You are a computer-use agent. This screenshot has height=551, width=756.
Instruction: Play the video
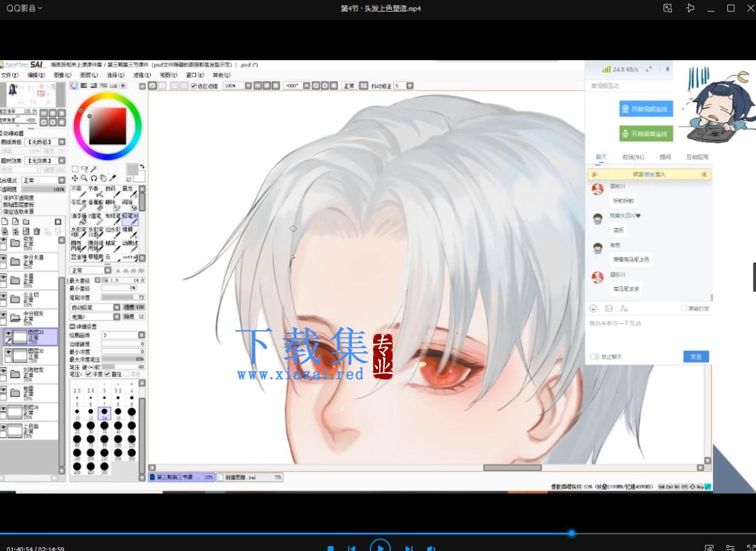point(380,548)
